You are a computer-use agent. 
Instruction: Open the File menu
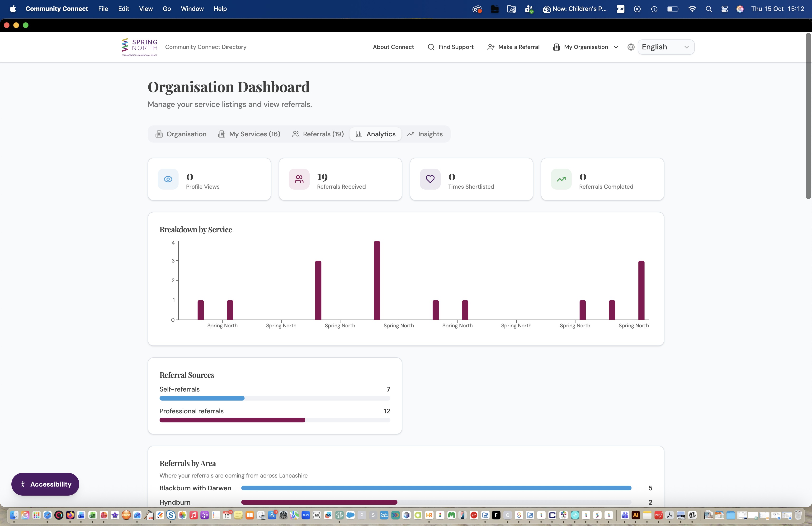(103, 9)
